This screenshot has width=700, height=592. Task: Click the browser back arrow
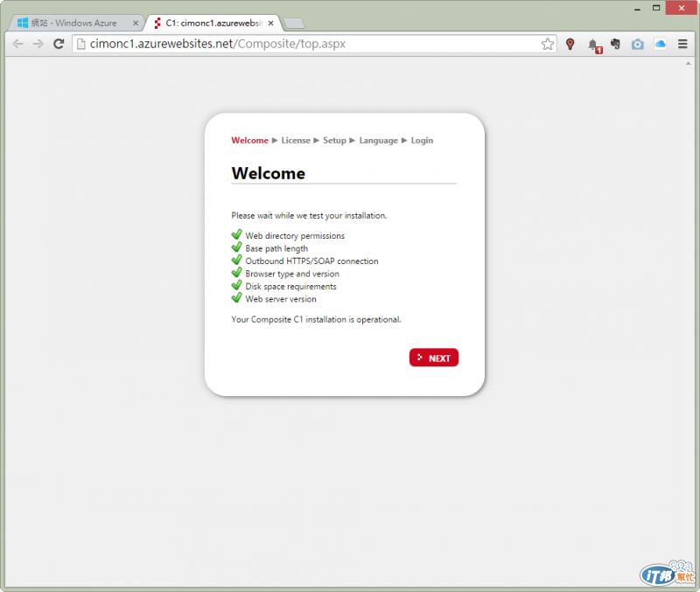17,44
